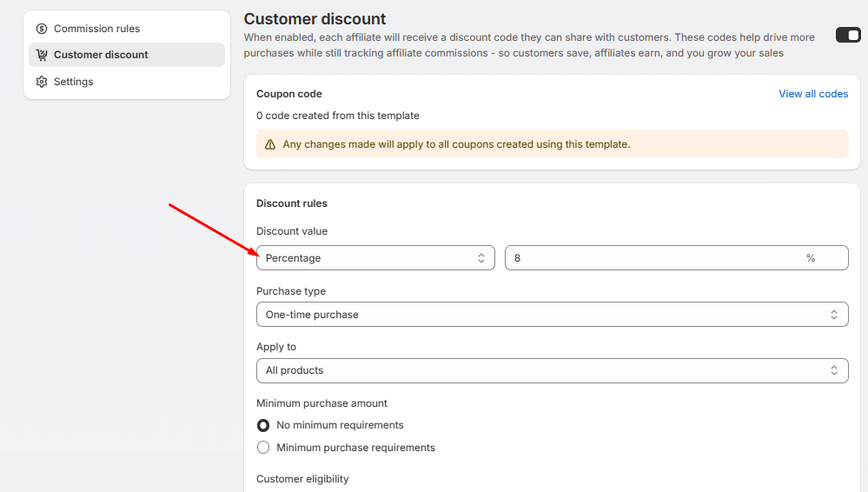
Task: Open the View all codes link
Action: 813,94
